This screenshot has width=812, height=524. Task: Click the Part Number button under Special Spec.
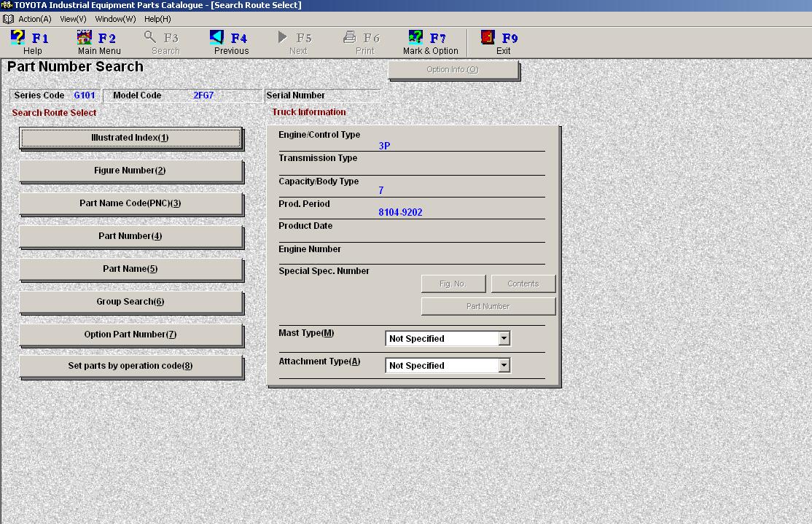(x=488, y=306)
